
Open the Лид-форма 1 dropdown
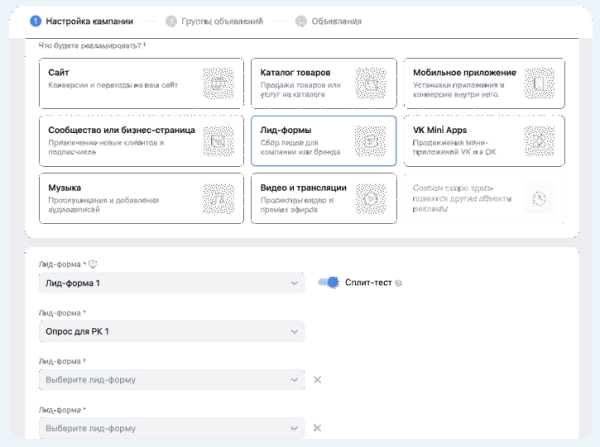(x=171, y=284)
